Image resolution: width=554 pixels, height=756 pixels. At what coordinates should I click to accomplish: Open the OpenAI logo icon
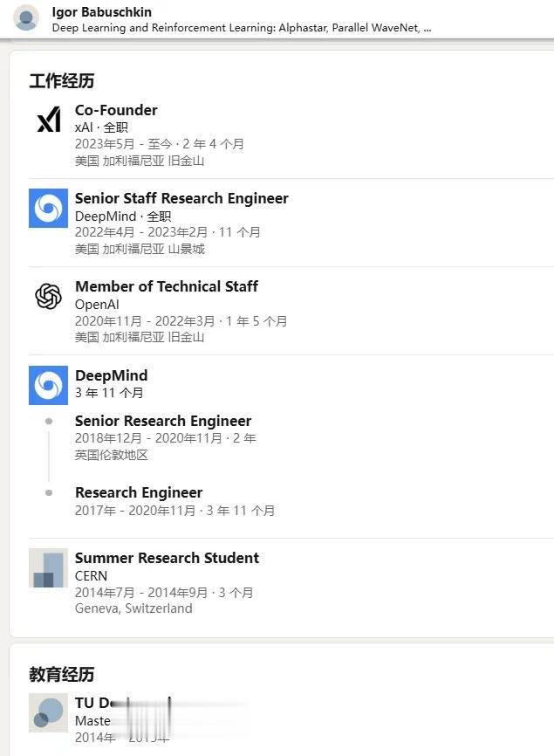coord(49,297)
